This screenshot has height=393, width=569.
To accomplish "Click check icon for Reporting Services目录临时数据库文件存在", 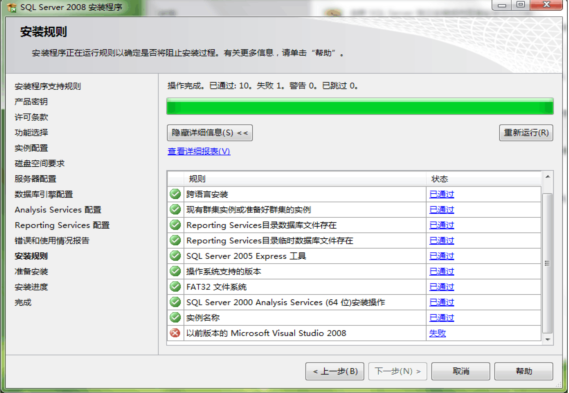I will pos(175,240).
